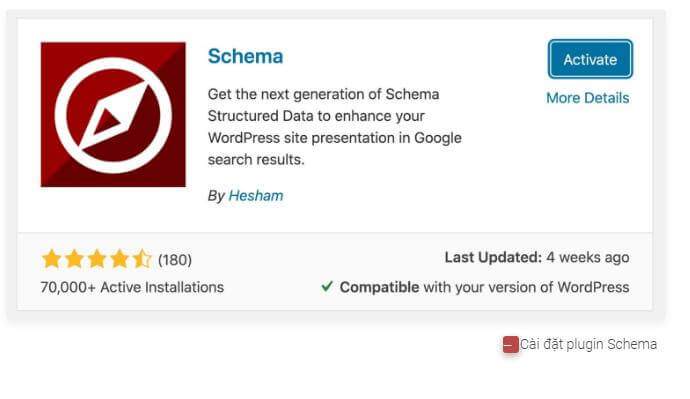This screenshot has height=399, width=690.
Task: Click the second rating star
Action: (74, 259)
